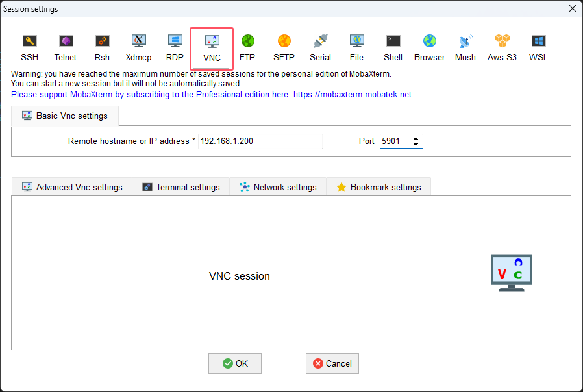Open the Terminal settings tab
The height and width of the screenshot is (392, 583).
tap(181, 187)
